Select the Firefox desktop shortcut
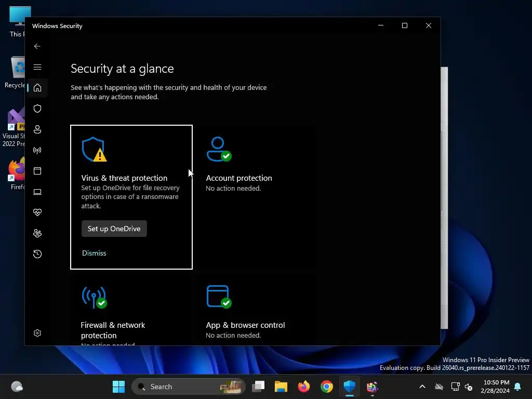 [x=17, y=174]
